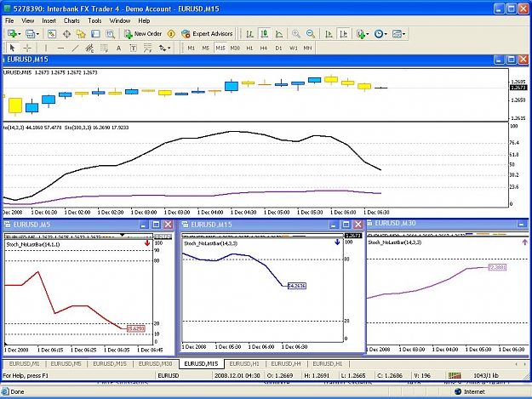Expand the periodicity clock dropdown

pyautogui.click(x=386, y=33)
